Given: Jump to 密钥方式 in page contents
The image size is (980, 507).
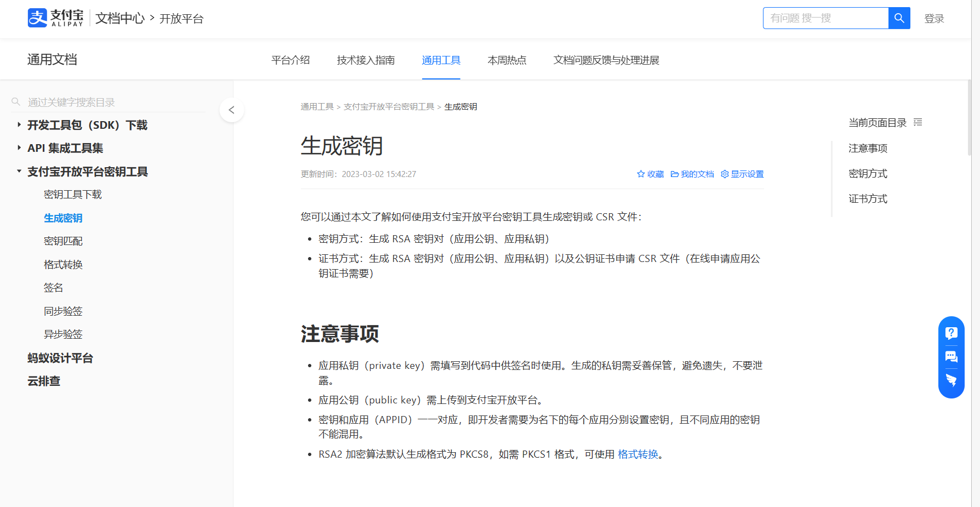Looking at the screenshot, I should click(x=868, y=173).
